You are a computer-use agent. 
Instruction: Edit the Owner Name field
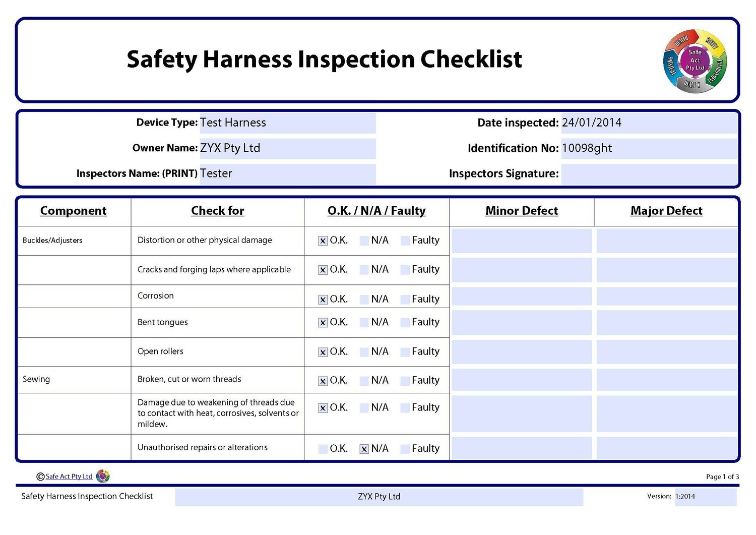(x=287, y=149)
